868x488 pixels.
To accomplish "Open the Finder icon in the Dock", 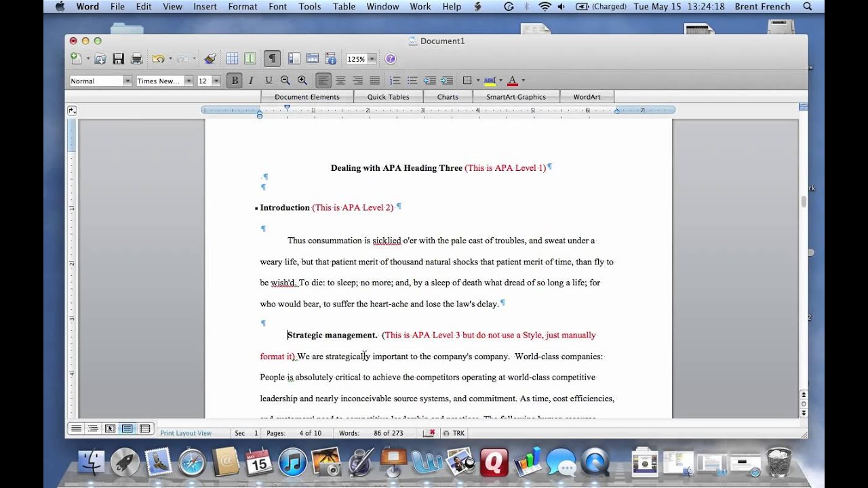I will [x=92, y=463].
